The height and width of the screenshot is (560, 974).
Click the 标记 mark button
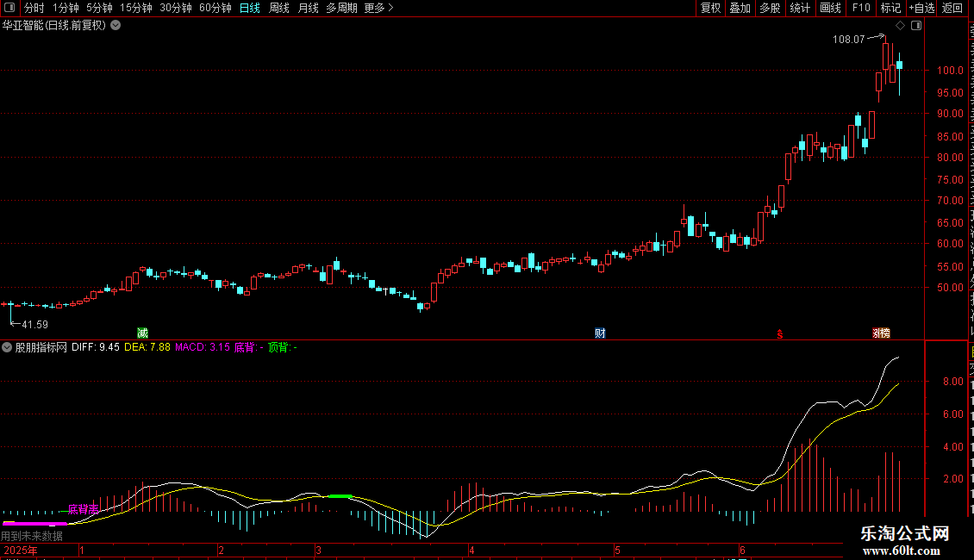click(890, 8)
